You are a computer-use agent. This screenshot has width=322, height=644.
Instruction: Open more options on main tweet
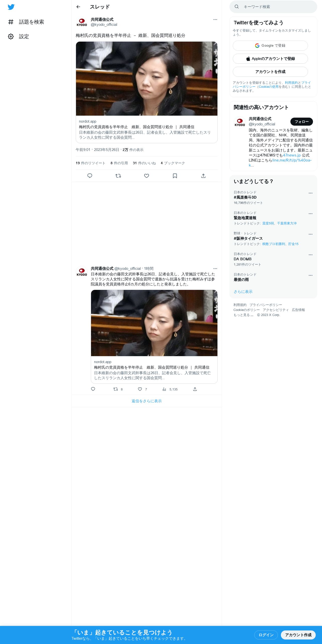point(215,20)
